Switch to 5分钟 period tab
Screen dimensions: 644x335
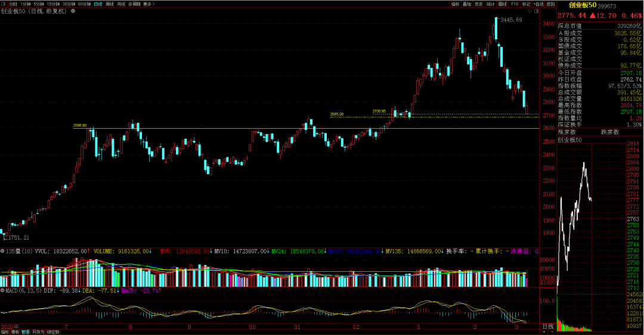[39, 4]
